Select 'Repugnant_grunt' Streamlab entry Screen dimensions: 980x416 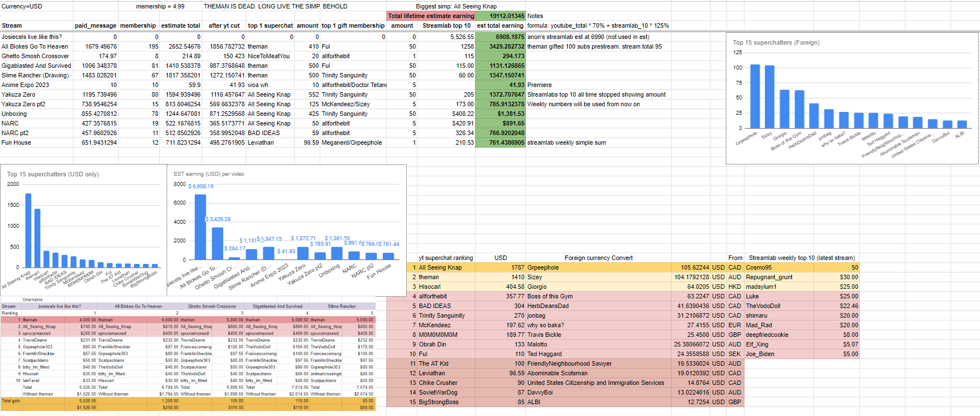(769, 277)
